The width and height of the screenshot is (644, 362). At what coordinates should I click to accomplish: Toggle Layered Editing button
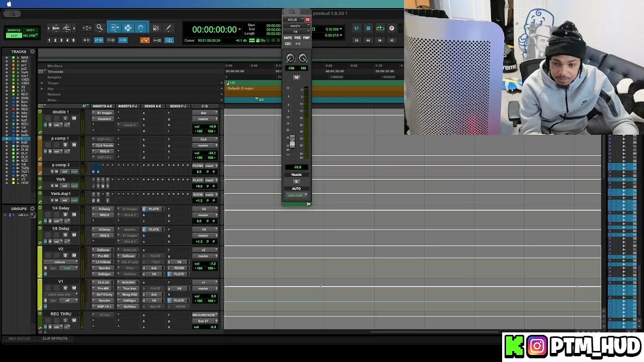point(169,40)
